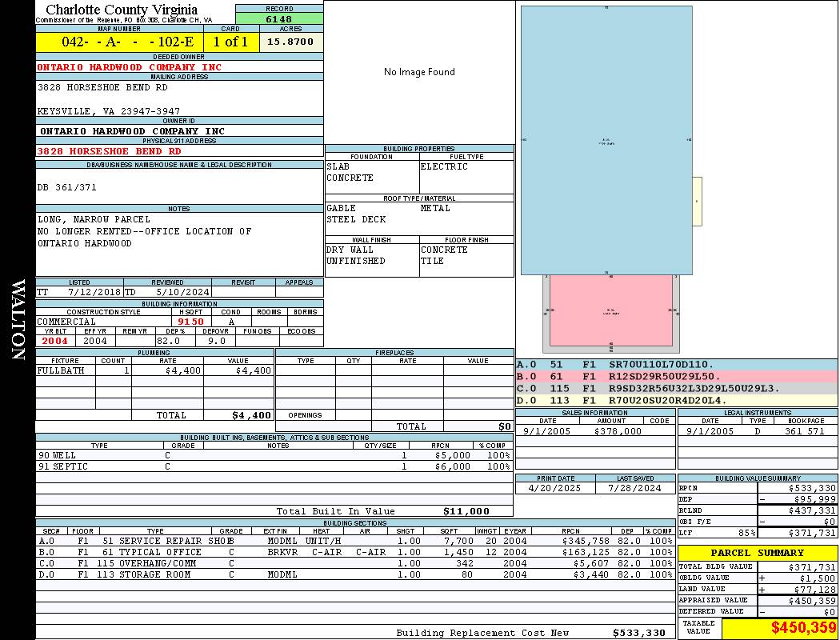Select the FULLBATH plumbing fixture row
The height and width of the screenshot is (640, 840).
click(x=154, y=371)
